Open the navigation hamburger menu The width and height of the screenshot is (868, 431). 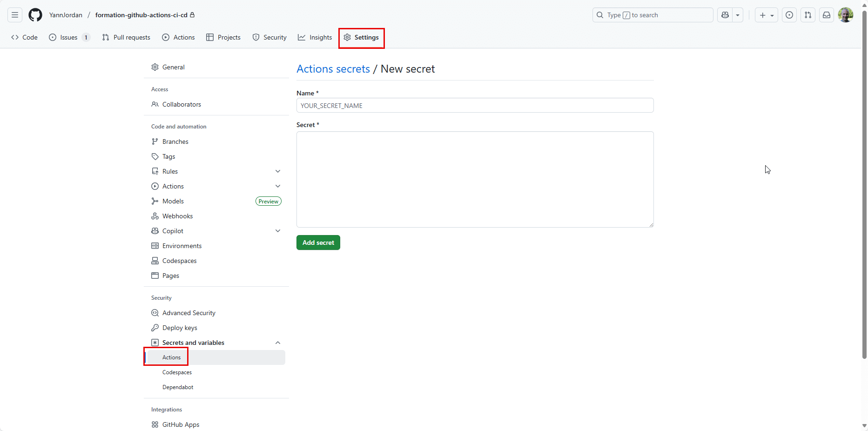pos(14,15)
